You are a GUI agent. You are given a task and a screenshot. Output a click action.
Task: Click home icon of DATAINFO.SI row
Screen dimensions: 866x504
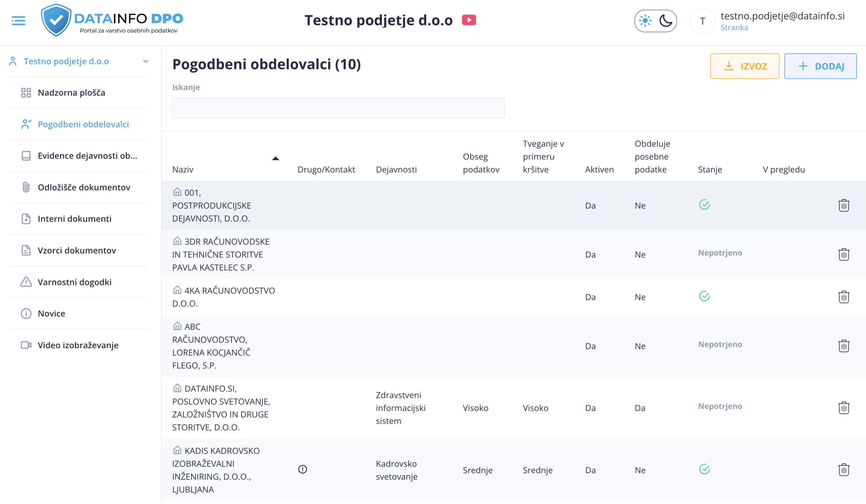pyautogui.click(x=177, y=388)
